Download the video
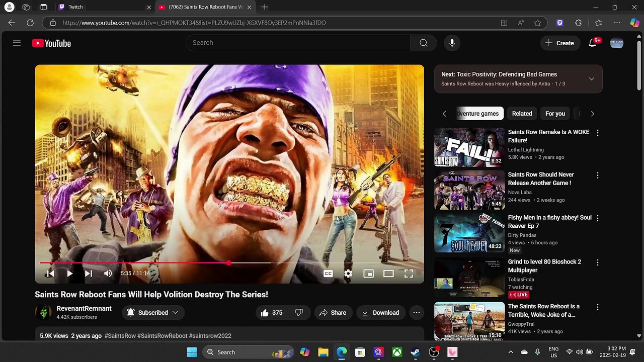The width and height of the screenshot is (644, 362). (381, 313)
